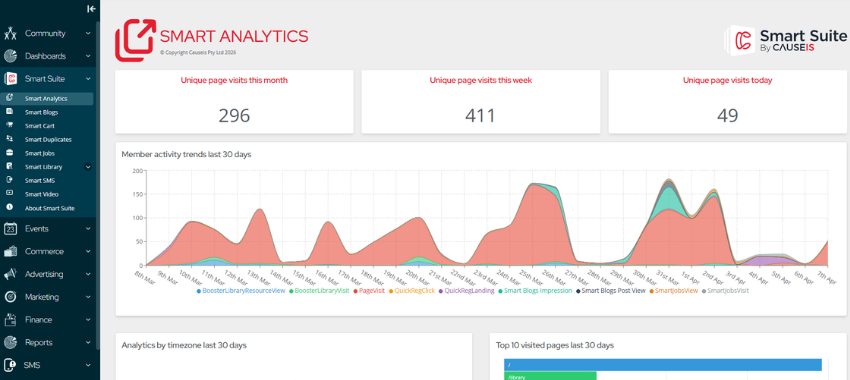Click "Member activity trends last 30 days" heading
This screenshot has height=380, width=850.
click(186, 154)
